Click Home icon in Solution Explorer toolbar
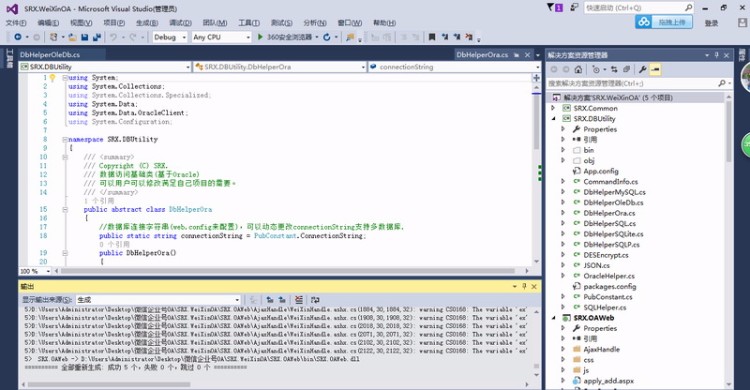750x390 pixels. tap(578, 69)
